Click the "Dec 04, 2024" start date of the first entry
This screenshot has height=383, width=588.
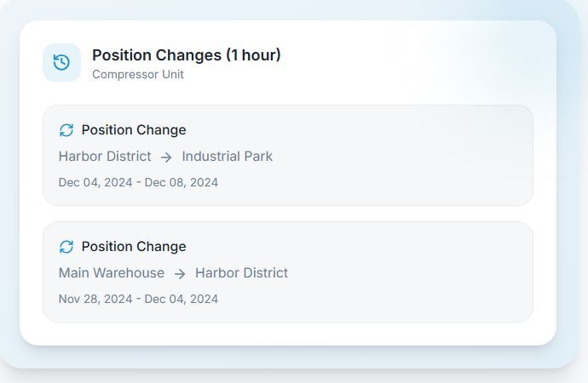tap(95, 182)
